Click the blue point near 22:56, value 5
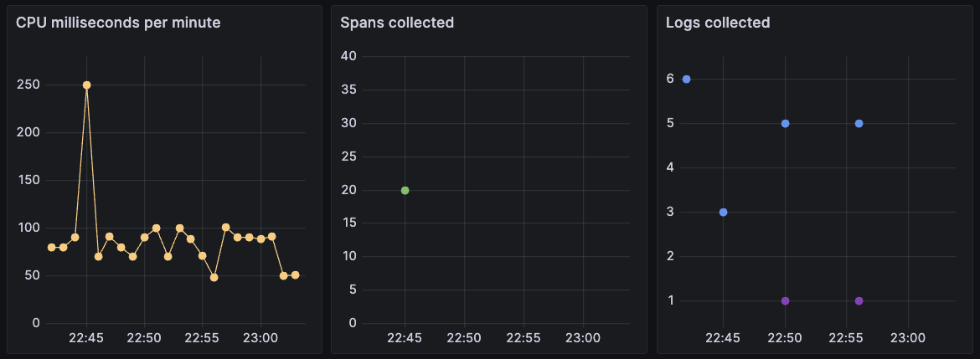980x359 pixels. 859,124
